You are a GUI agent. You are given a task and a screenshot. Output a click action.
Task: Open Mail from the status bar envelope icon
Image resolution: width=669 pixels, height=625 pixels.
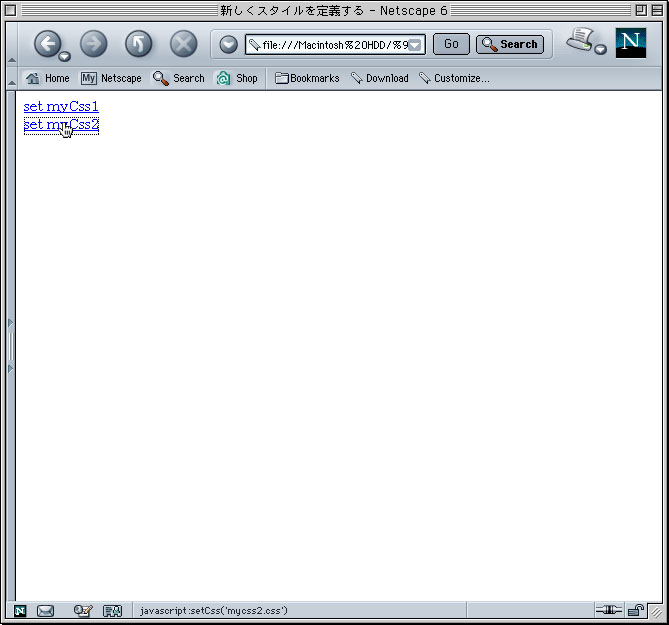coord(45,611)
